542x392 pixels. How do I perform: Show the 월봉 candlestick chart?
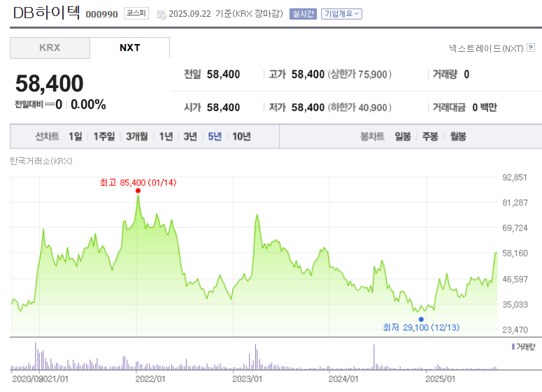point(458,136)
